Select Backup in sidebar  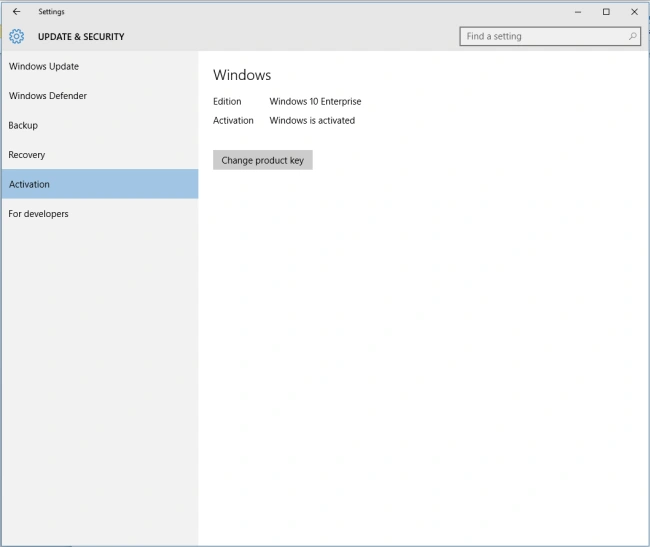coord(100,125)
